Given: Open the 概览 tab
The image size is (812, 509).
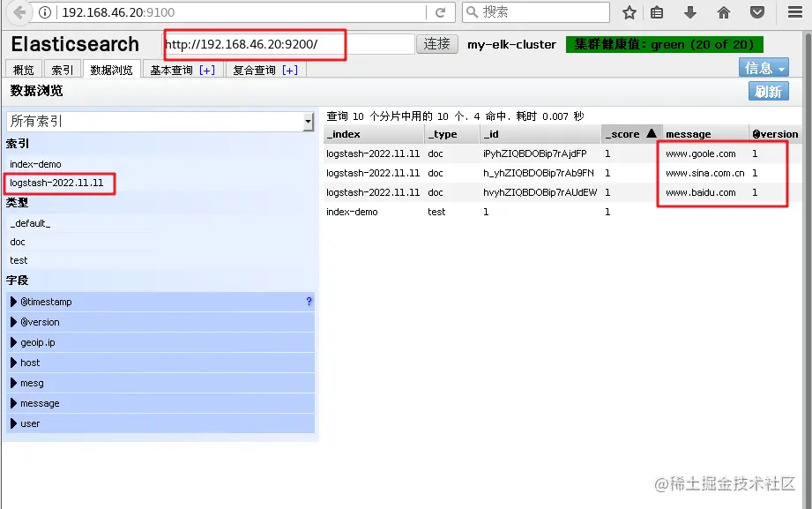Looking at the screenshot, I should click(x=24, y=69).
